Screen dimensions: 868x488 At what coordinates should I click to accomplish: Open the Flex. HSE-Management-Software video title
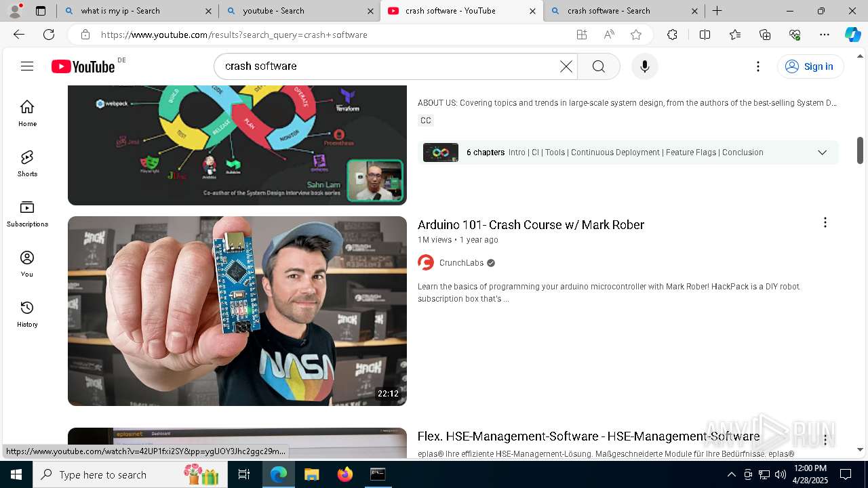(589, 436)
